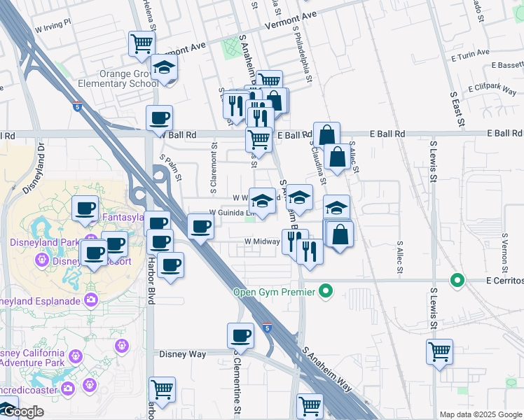
Task: Click the Disney Way street label
Action: tap(182, 354)
